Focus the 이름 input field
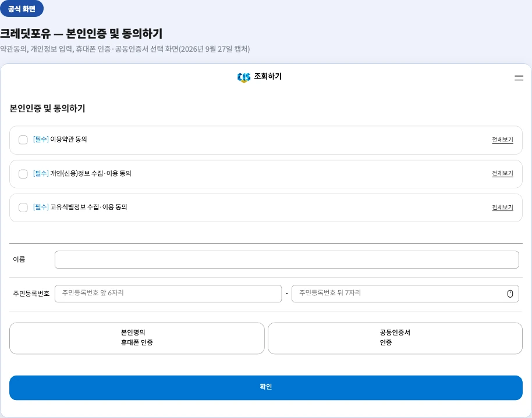 tap(287, 260)
